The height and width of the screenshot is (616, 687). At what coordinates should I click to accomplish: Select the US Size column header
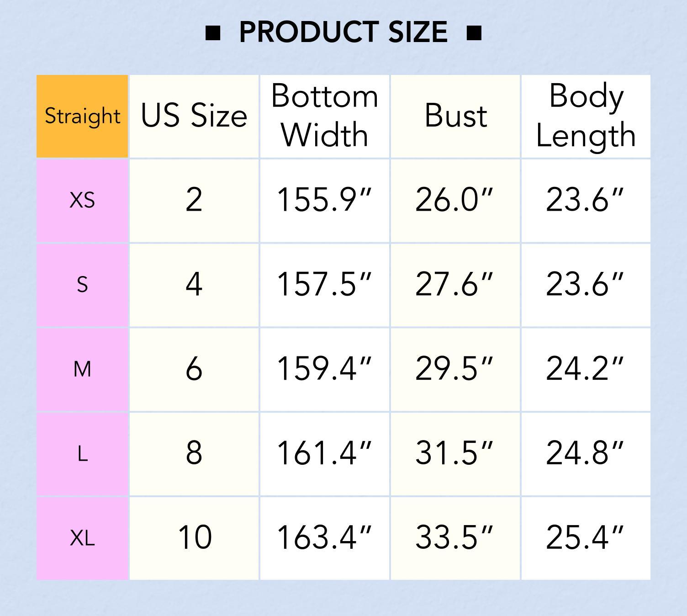pos(194,116)
